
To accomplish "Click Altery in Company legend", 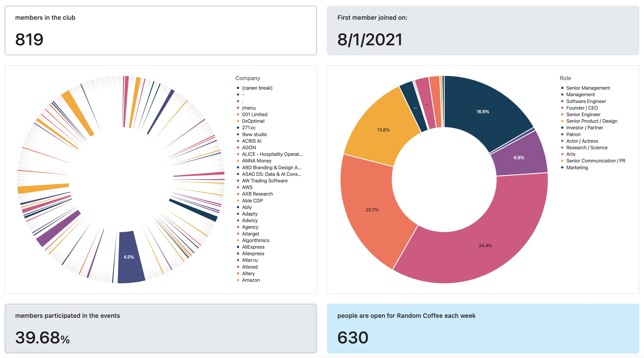I will tap(246, 273).
